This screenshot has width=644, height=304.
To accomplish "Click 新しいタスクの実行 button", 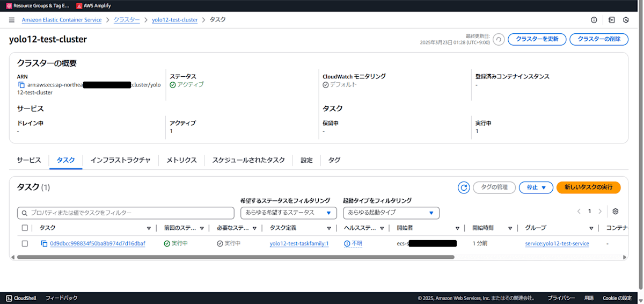I will pos(588,187).
